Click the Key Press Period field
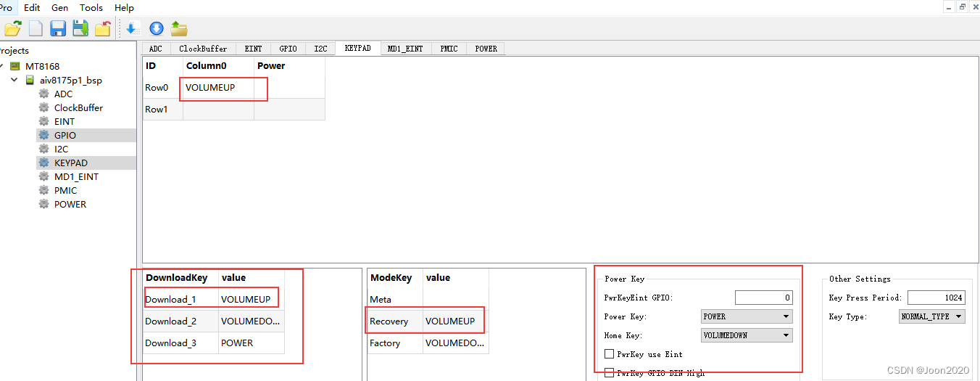Screen dimensions: 980x381 point(936,298)
